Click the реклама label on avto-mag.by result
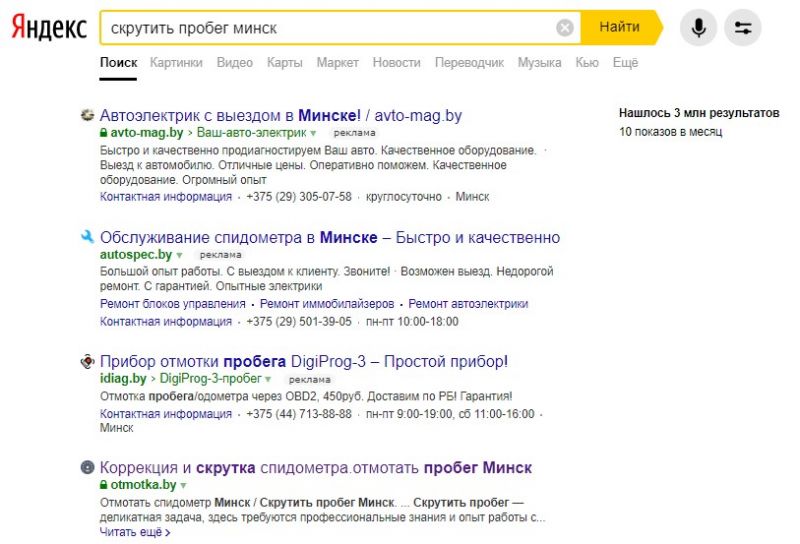 pos(355,133)
